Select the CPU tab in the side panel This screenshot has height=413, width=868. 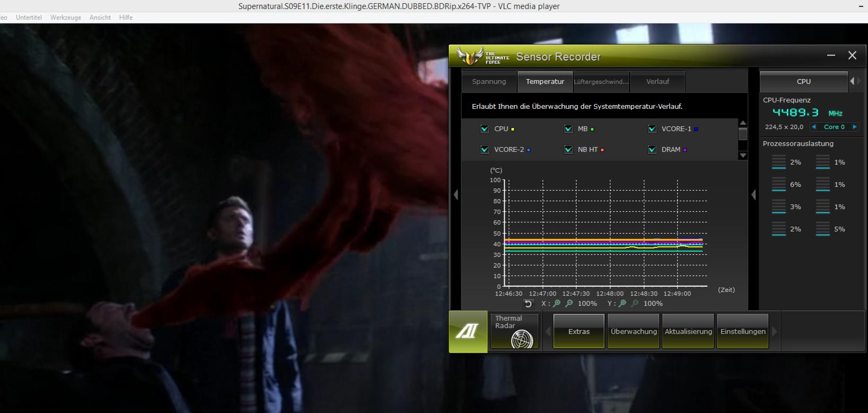click(804, 82)
